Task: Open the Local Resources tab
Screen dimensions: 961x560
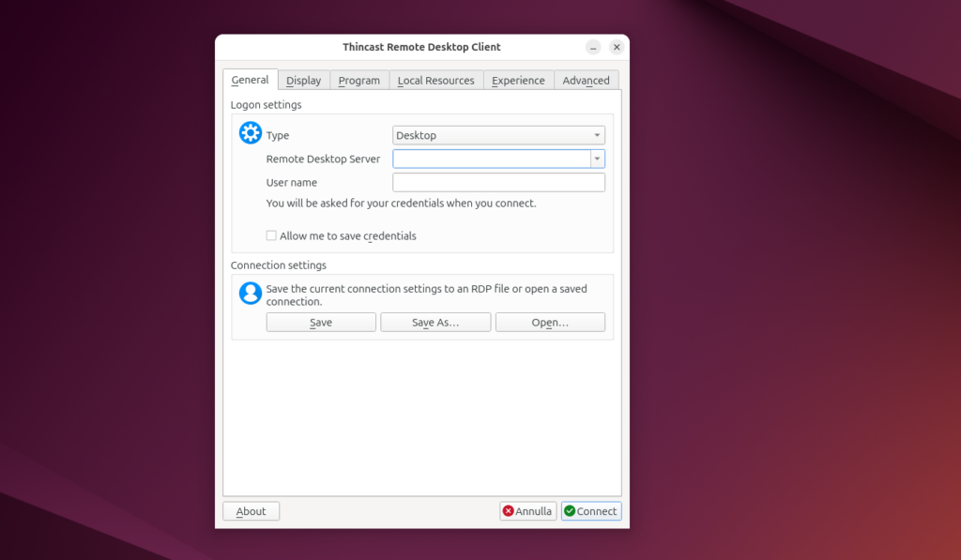Action: 435,80
